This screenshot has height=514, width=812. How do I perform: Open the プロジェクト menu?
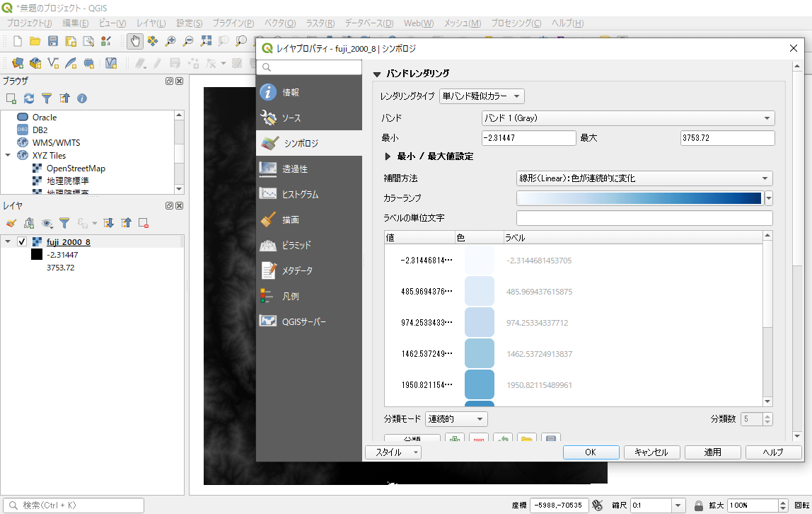(29, 23)
